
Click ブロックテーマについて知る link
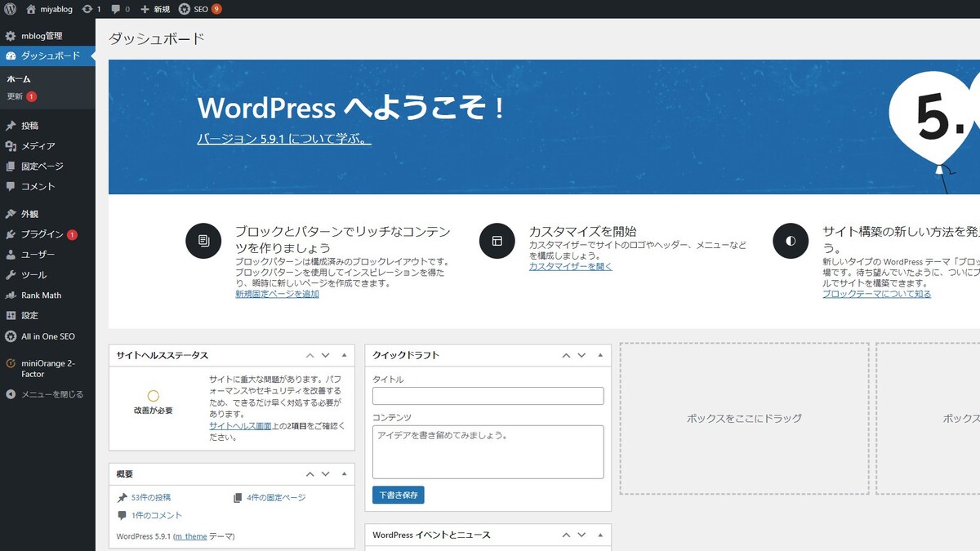[876, 294]
